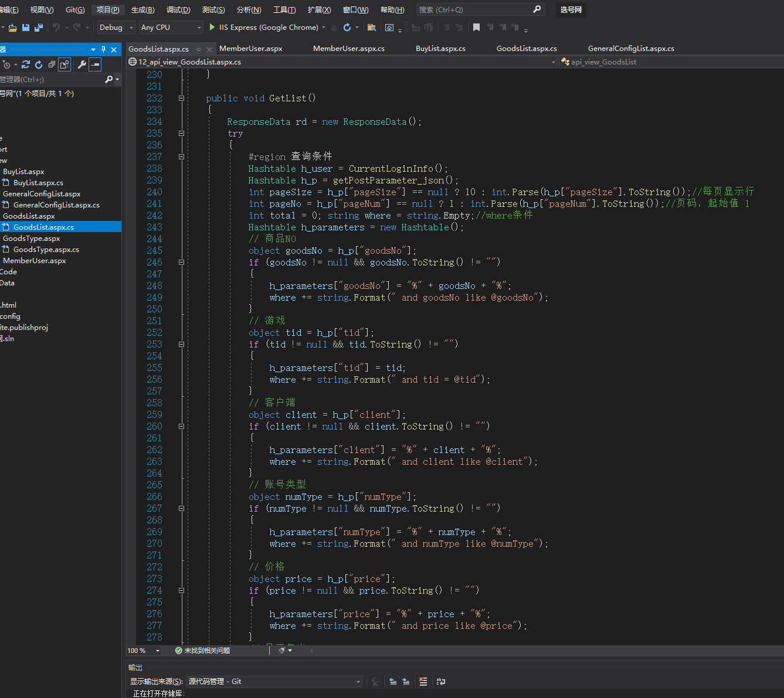Refresh Solution Explorer

pyautogui.click(x=39, y=64)
